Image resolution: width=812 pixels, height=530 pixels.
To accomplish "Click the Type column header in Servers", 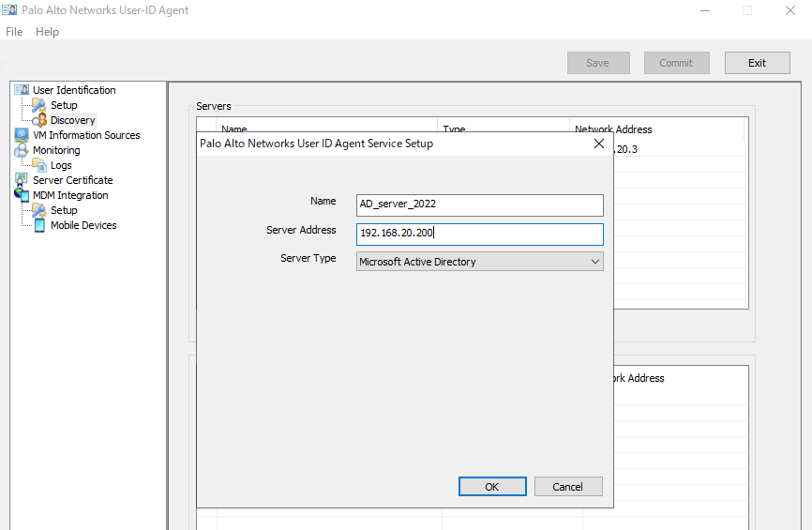I will point(454,129).
